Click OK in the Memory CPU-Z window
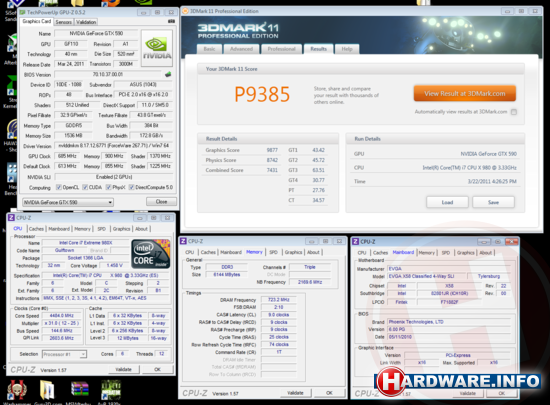550x405 pixels. coord(329,393)
